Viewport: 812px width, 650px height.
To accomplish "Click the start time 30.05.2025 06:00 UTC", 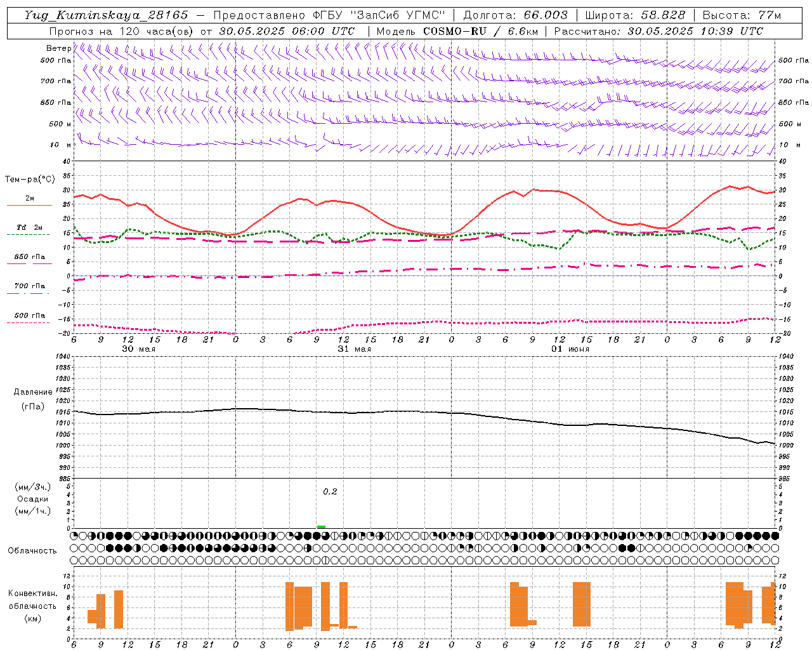I will 287,31.
